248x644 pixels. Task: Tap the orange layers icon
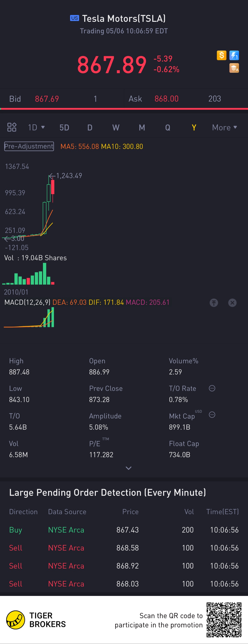coord(234,68)
